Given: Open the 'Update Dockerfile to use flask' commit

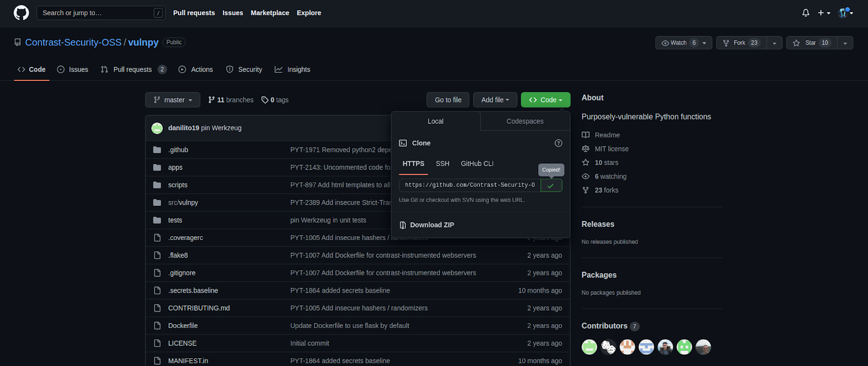Looking at the screenshot, I should (349, 326).
